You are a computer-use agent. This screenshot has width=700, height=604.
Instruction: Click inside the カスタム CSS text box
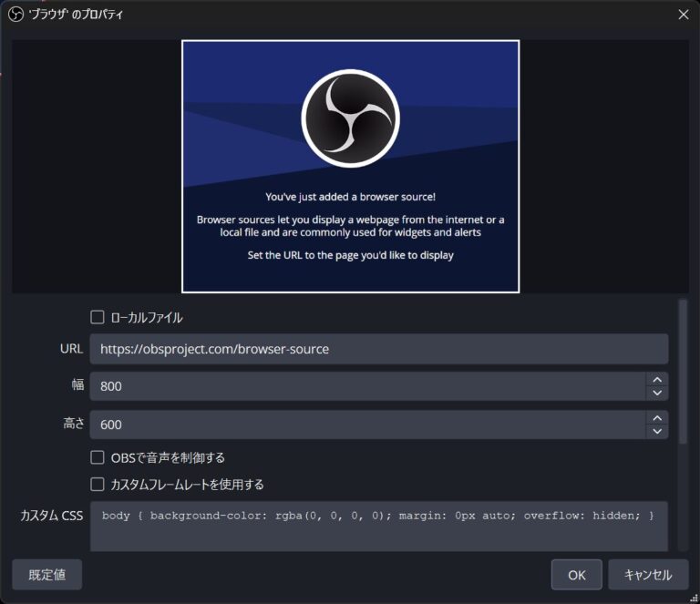click(378, 533)
